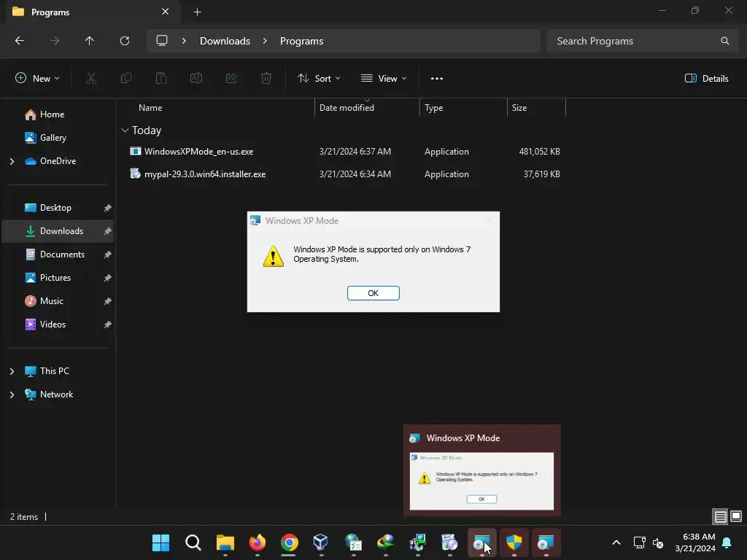Image resolution: width=747 pixels, height=560 pixels.
Task: Open File Explorer from the taskbar
Action: 225,542
